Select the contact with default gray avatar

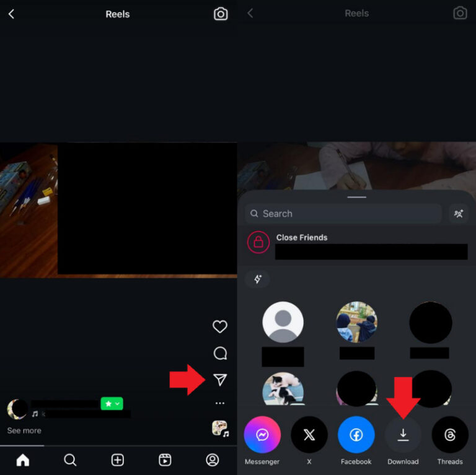pos(283,322)
